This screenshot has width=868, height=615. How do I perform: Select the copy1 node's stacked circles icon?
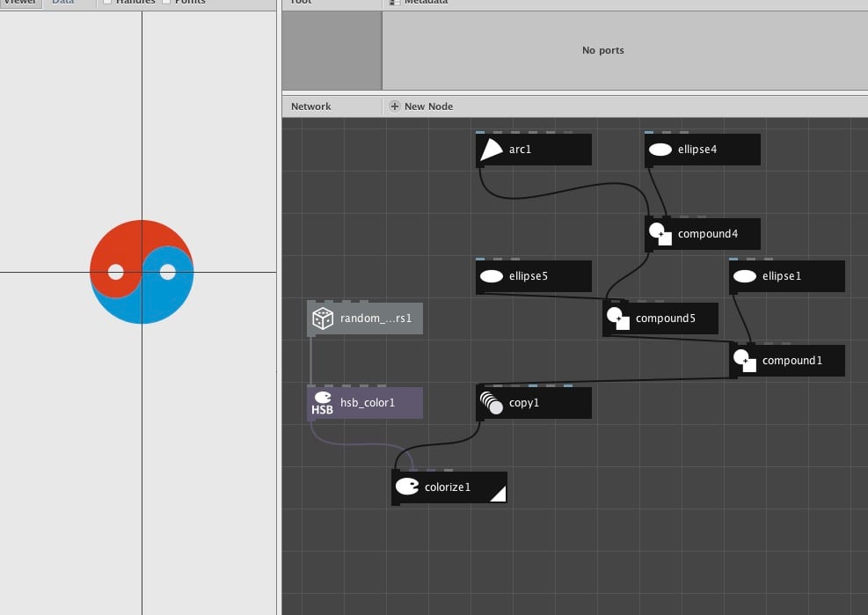click(492, 403)
